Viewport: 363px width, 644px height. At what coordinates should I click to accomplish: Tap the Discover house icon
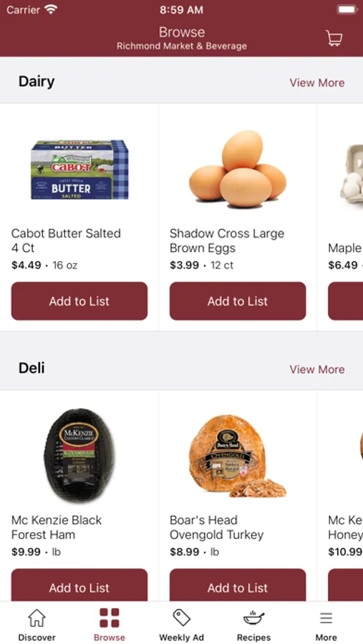tap(37, 618)
